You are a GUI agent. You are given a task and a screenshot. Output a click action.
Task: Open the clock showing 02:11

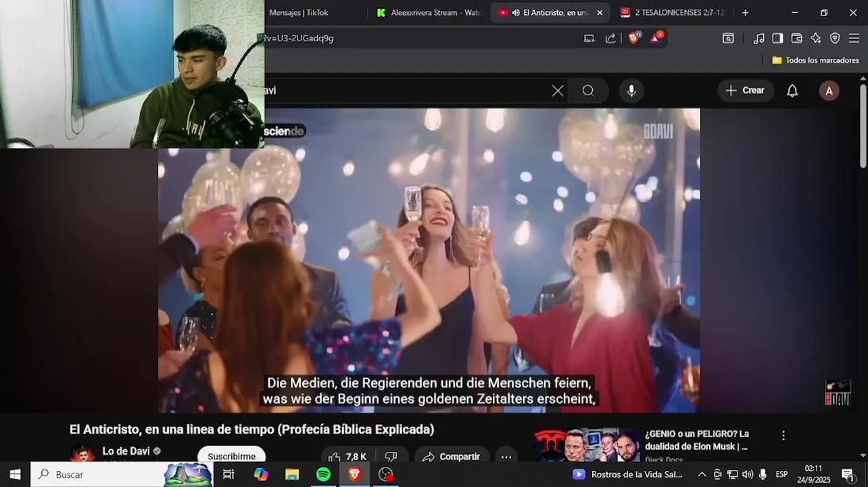point(813,474)
